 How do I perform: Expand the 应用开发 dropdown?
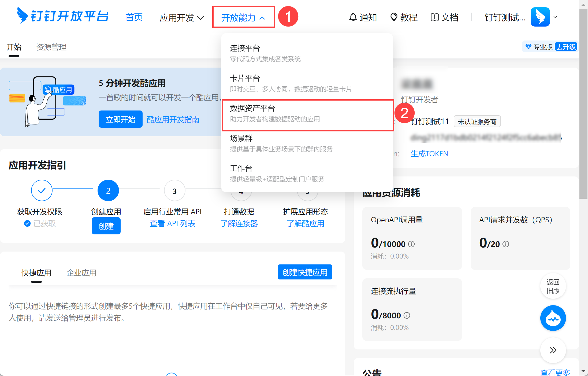pyautogui.click(x=181, y=18)
